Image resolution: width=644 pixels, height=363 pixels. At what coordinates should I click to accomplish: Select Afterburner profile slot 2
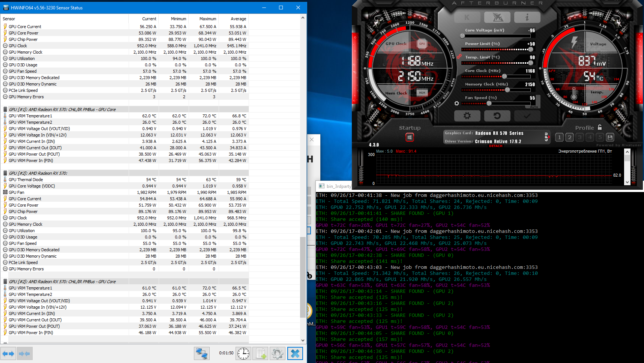569,137
